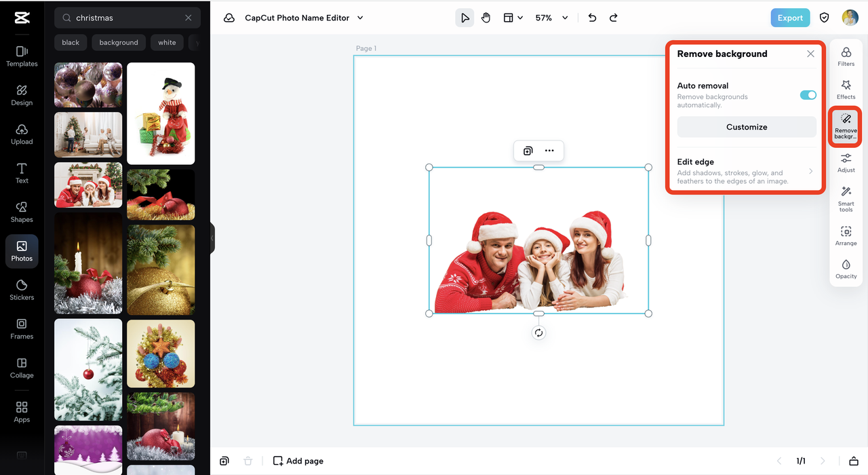Close the Remove background panel
This screenshot has width=868, height=475.
point(810,54)
